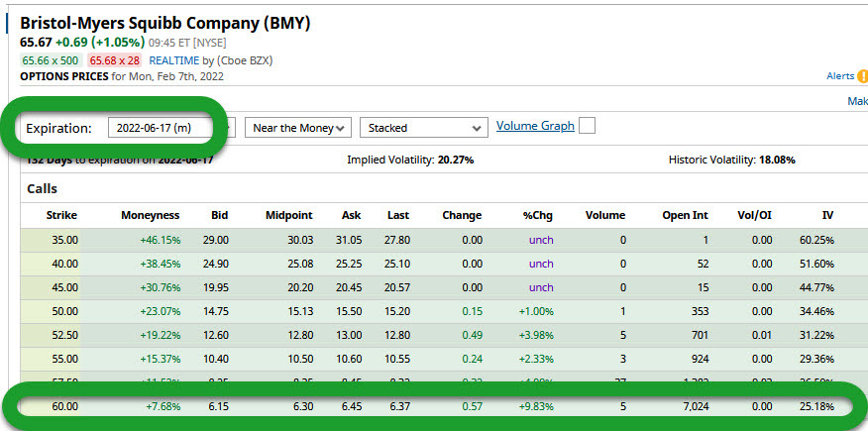Click the Bristol-Myers Squibb Company (BMY) title

165,23
